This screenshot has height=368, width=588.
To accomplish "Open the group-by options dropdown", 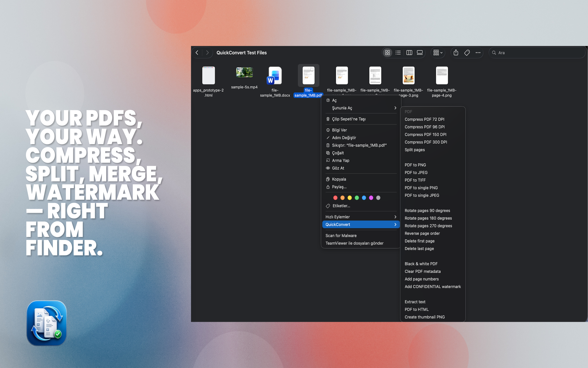I will [x=438, y=53].
